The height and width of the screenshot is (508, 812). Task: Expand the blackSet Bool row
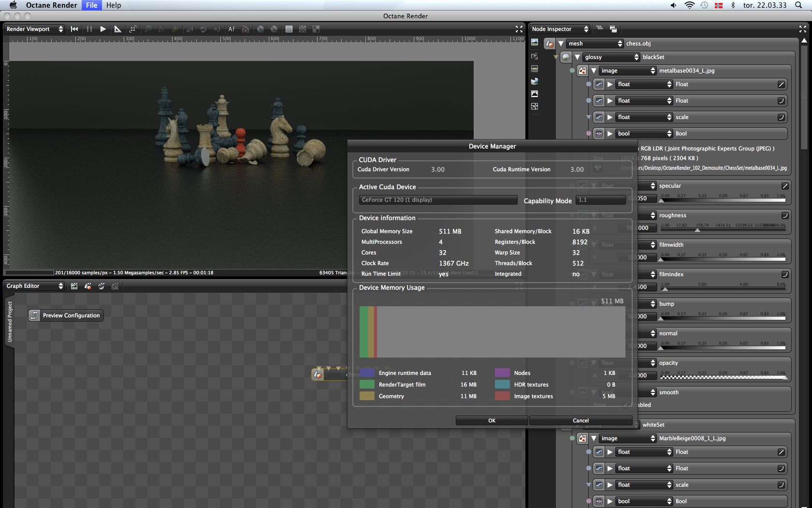pos(610,134)
